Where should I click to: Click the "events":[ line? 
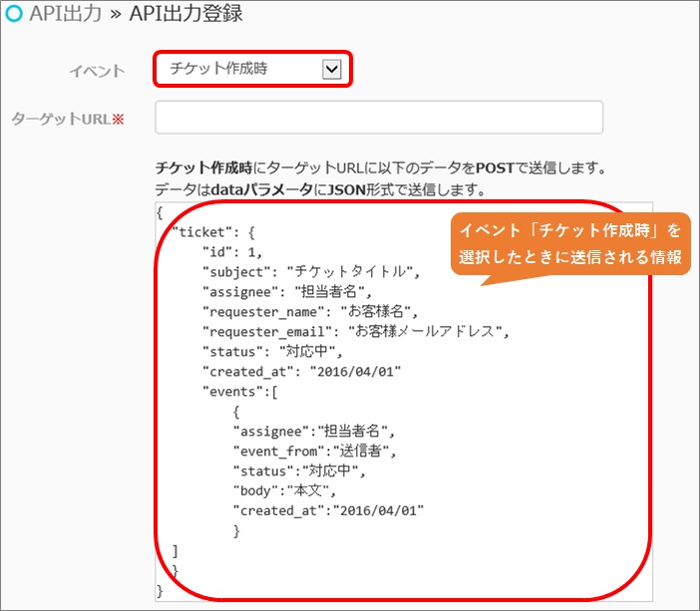point(240,392)
